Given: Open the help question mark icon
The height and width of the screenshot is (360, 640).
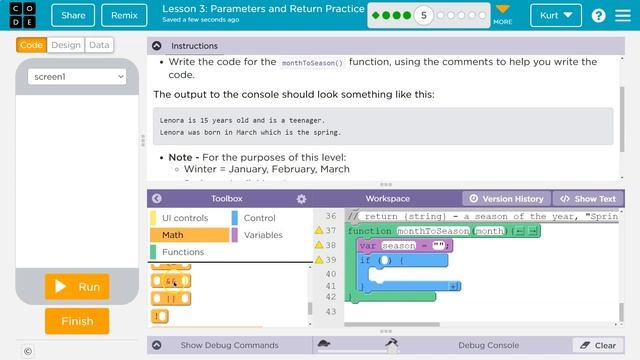Looking at the screenshot, I should pos(598,16).
